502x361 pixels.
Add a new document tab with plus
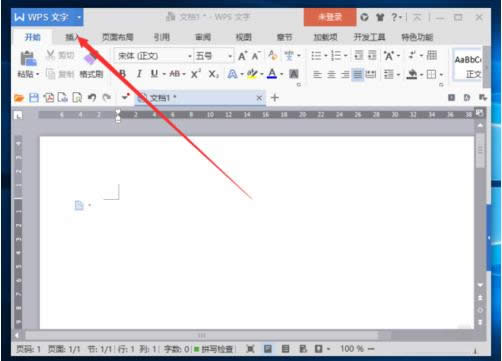275,98
